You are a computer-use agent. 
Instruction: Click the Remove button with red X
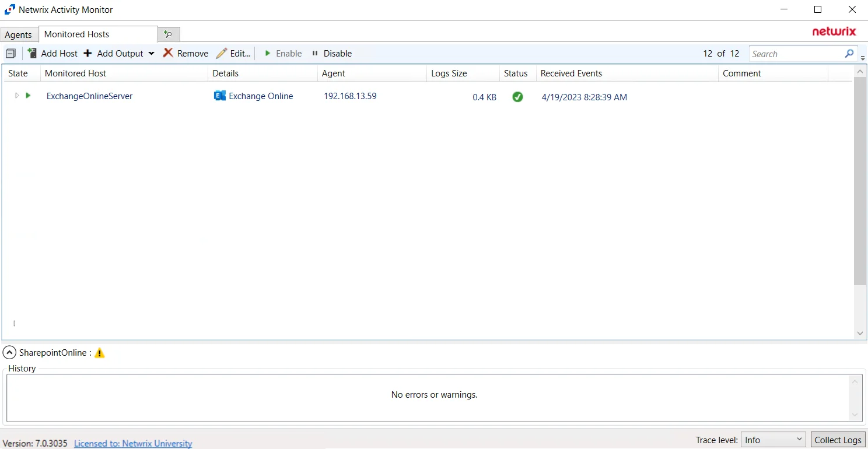click(x=185, y=54)
